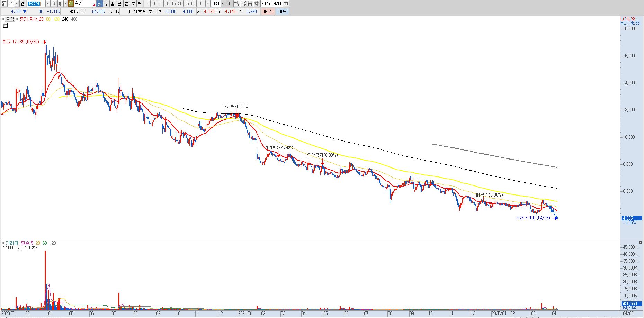Screen dimensions: 644x318
Task: Click the 최저 3,990 (04/08) low label
Action: point(533,218)
